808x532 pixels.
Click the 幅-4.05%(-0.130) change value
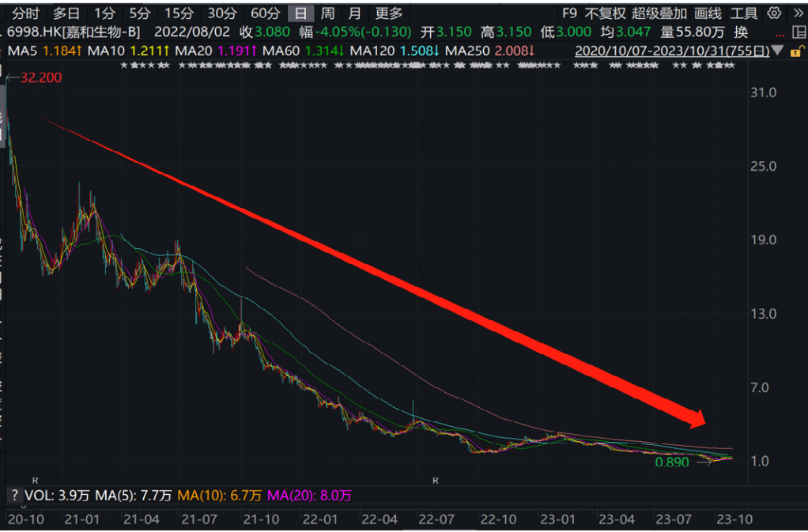click(355, 32)
